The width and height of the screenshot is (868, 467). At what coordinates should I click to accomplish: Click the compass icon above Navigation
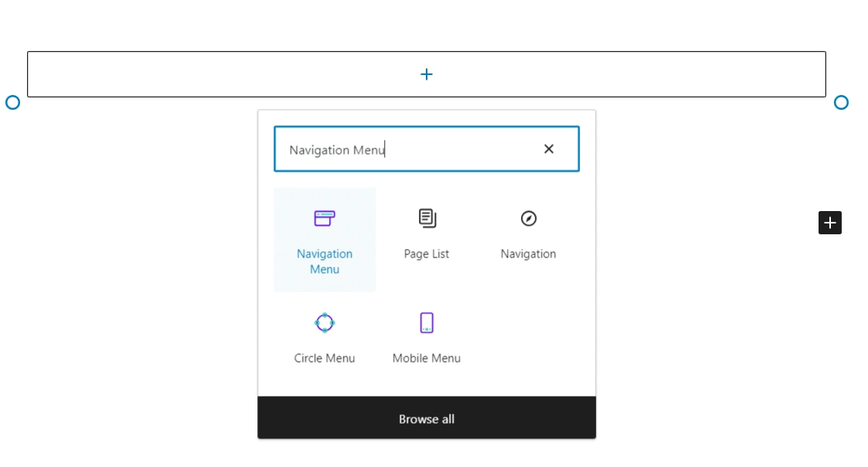[528, 218]
